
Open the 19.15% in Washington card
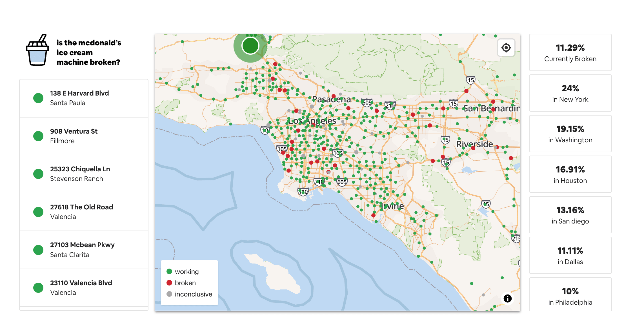570,134
